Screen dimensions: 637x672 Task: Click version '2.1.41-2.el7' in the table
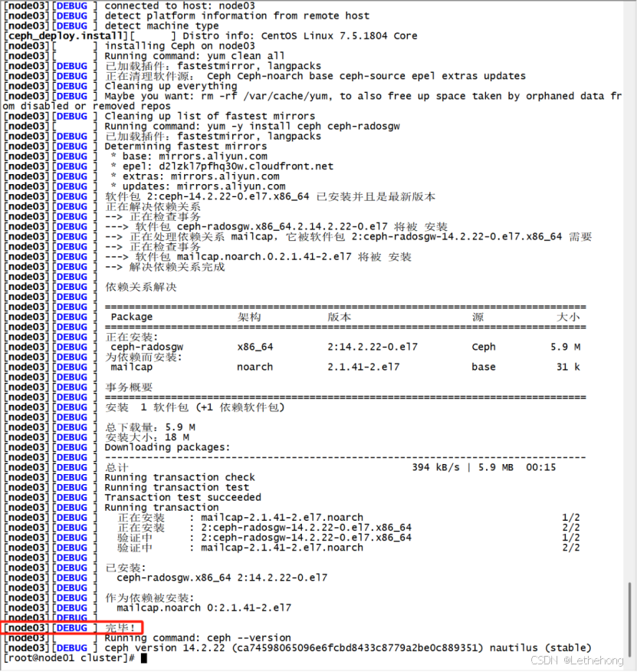tap(363, 367)
